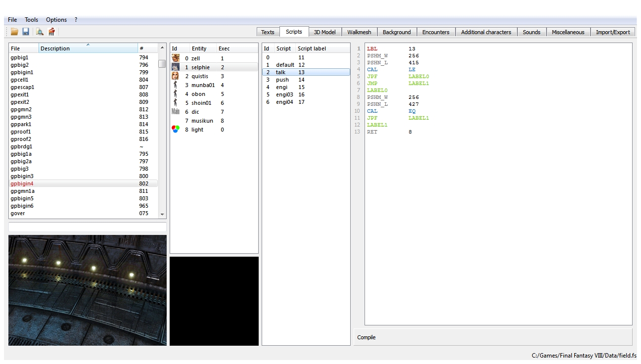Open the Miscellaneous tab
This screenshot has width=641, height=364.
[x=568, y=32]
